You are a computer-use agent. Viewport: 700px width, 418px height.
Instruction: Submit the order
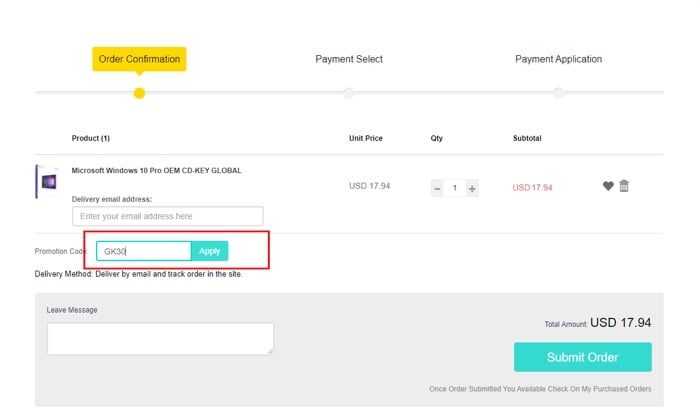[x=583, y=357]
